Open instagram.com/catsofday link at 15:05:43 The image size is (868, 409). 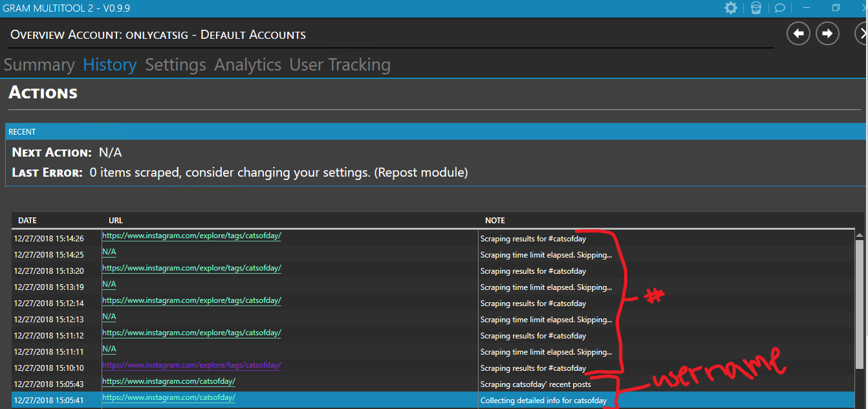[169, 382]
